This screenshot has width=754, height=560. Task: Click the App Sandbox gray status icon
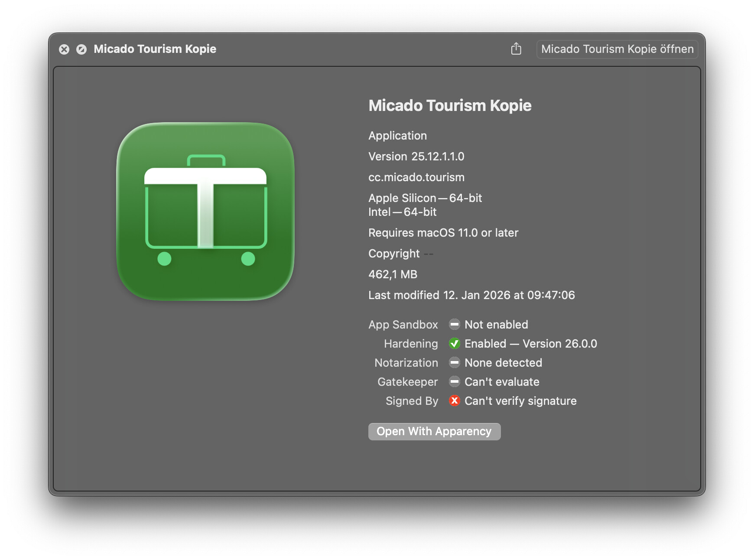point(454,324)
